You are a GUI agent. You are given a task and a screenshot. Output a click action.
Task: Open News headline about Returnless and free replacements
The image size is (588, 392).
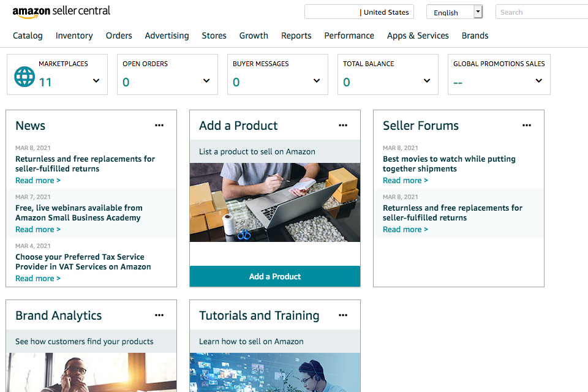85,164
